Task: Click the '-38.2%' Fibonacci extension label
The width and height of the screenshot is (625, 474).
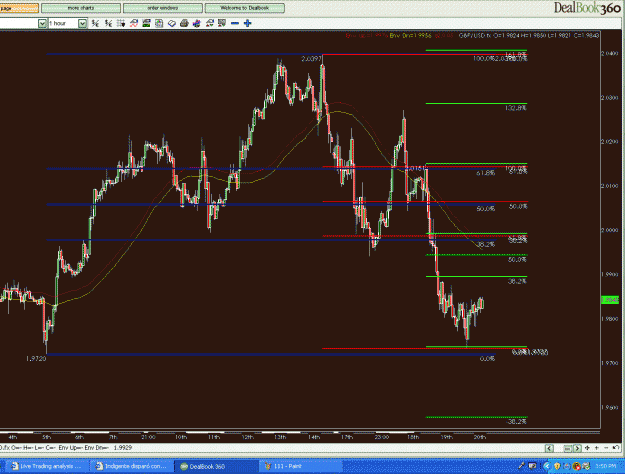Action: pos(516,421)
